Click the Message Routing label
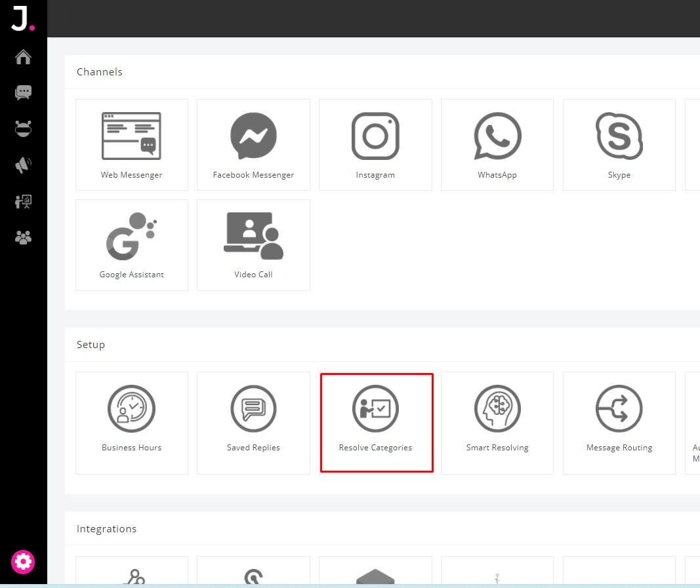 click(619, 448)
